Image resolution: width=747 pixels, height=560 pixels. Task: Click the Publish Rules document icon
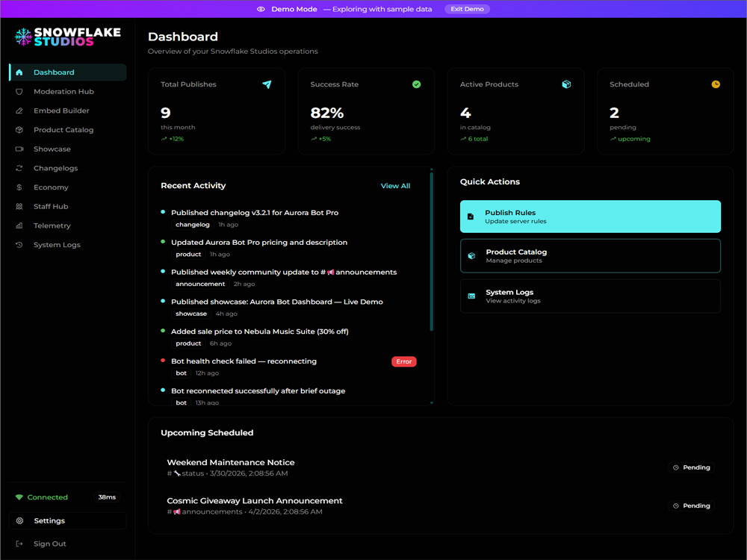(471, 217)
